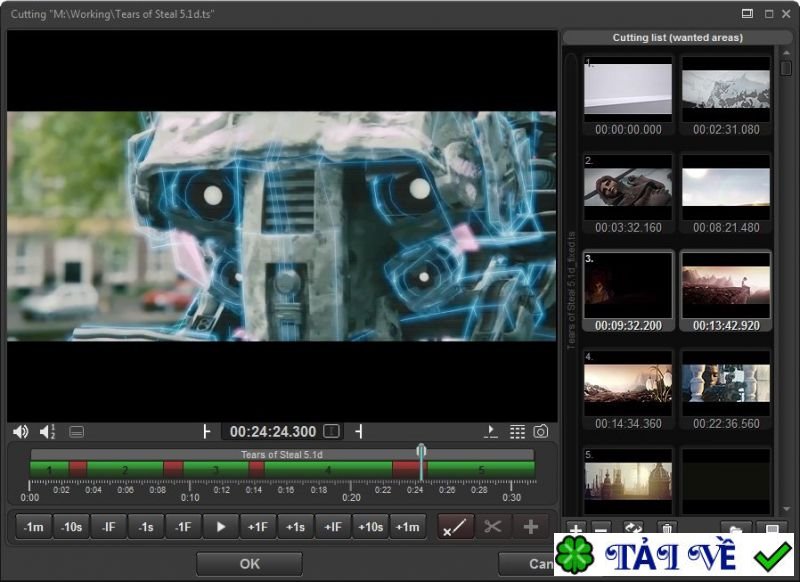Step forward one frame with +1F
Image resolution: width=800 pixels, height=582 pixels.
pyautogui.click(x=257, y=527)
